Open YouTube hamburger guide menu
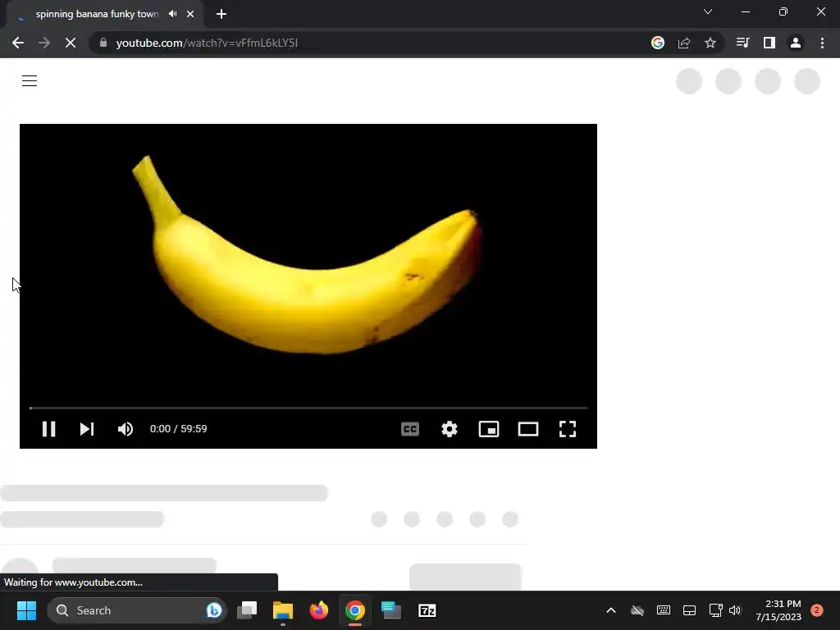This screenshot has width=840, height=630. point(30,81)
